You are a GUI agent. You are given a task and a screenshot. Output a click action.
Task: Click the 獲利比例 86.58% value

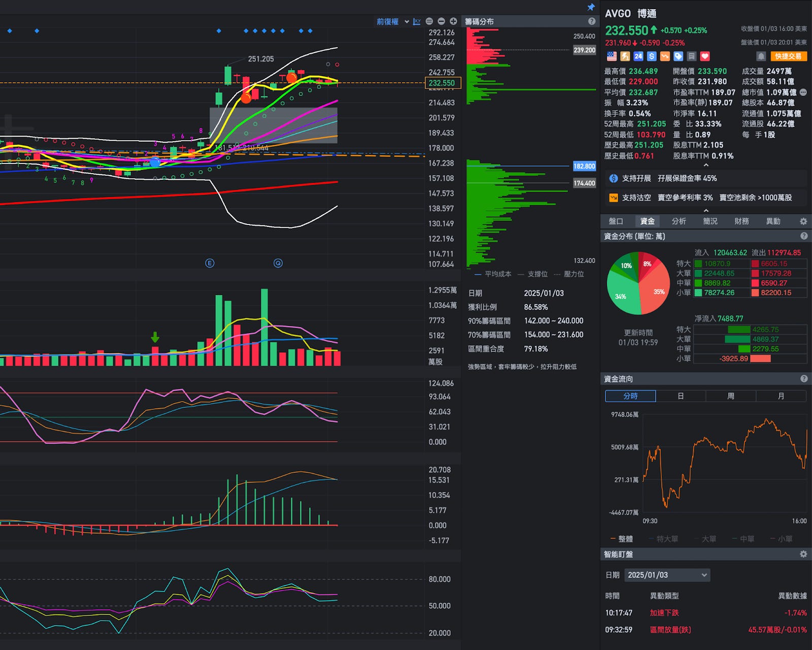pos(536,307)
